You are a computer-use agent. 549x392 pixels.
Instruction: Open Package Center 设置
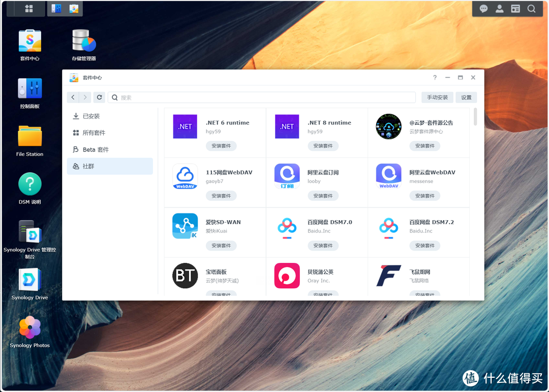(466, 98)
